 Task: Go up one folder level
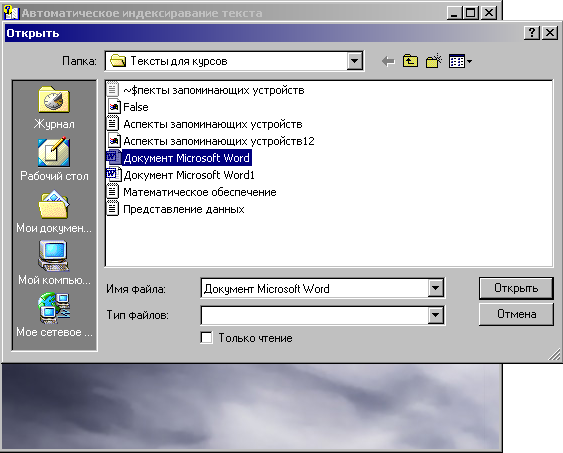point(410,61)
